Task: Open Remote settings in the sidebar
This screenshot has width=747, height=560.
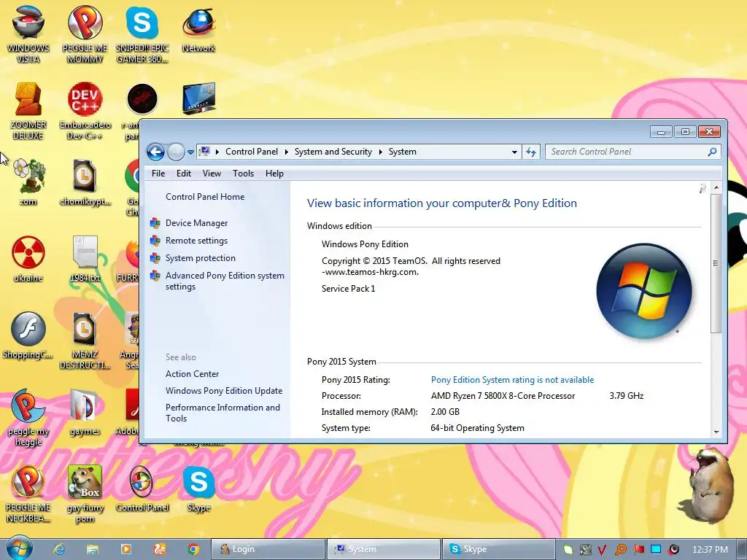Action: [x=196, y=241]
